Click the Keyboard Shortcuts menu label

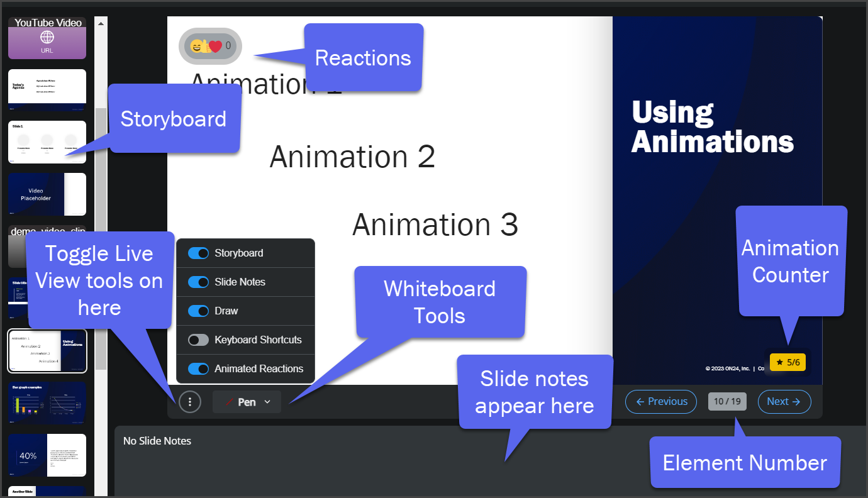click(258, 340)
